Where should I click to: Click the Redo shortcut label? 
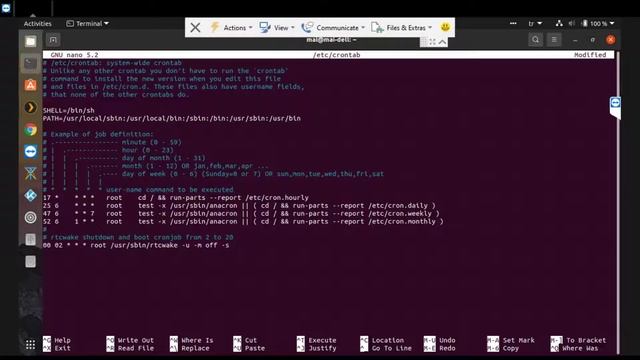(x=447, y=348)
